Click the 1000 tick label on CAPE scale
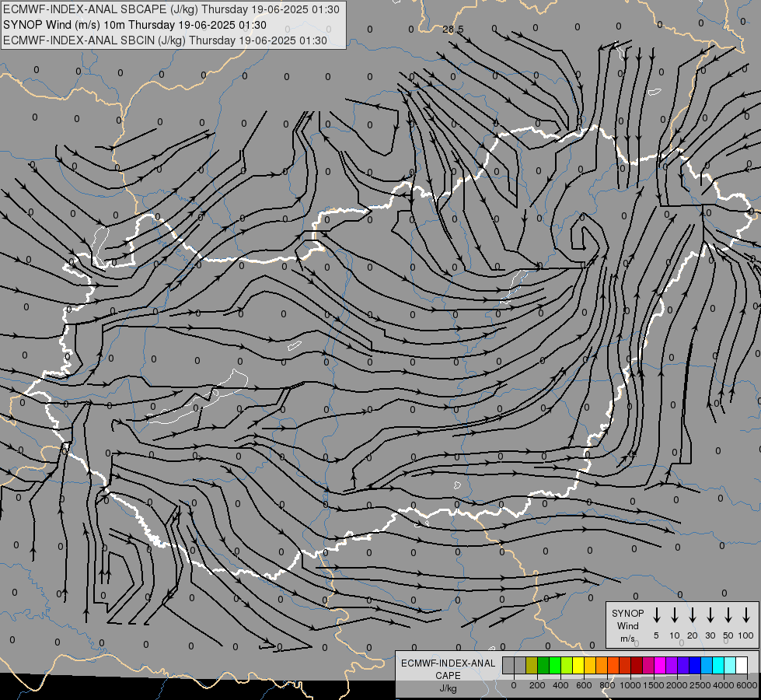Image resolution: width=761 pixels, height=700 pixels. (630, 685)
